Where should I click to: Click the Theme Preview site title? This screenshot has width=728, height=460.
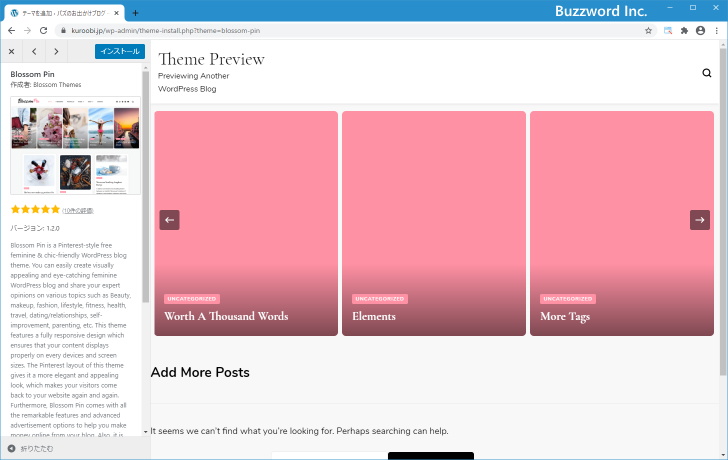click(211, 59)
